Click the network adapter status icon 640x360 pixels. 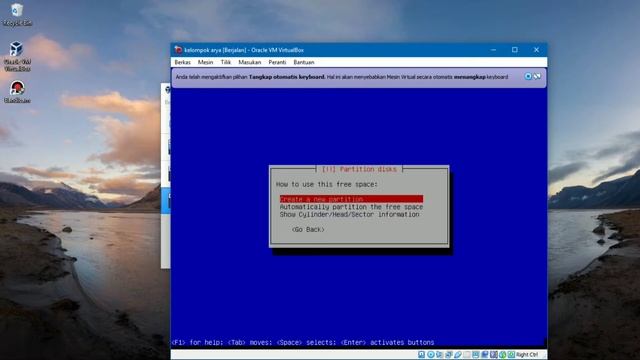tap(449, 355)
